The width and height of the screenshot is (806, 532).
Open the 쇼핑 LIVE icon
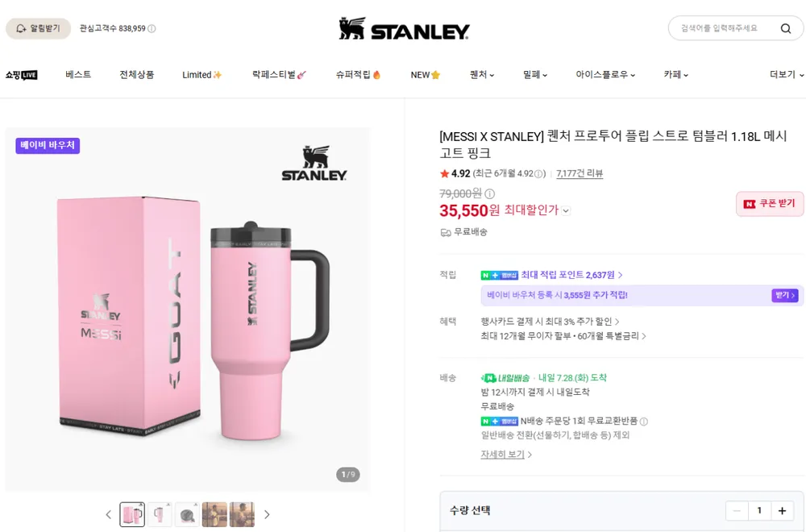tap(21, 75)
